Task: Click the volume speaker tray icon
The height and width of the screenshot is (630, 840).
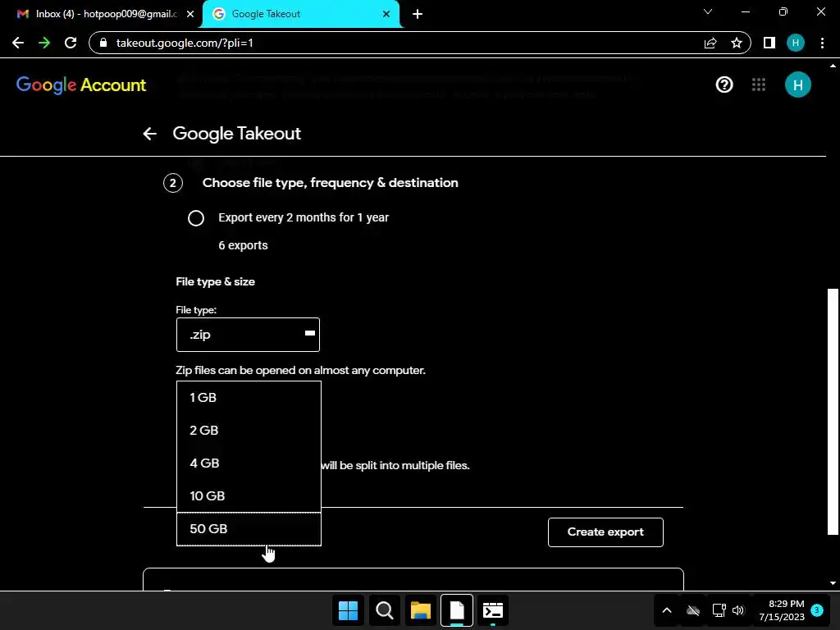Action: coord(738,610)
